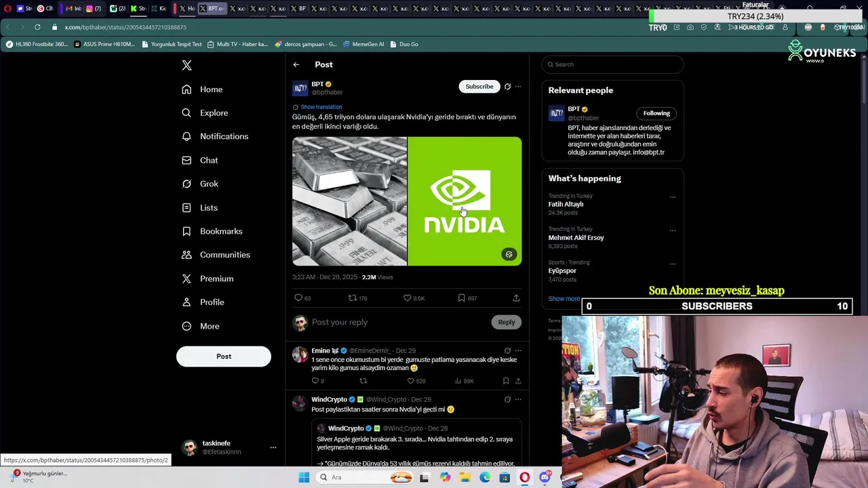Open options for Eyüpspor trend
Image resolution: width=868 pixels, height=488 pixels.
click(673, 264)
